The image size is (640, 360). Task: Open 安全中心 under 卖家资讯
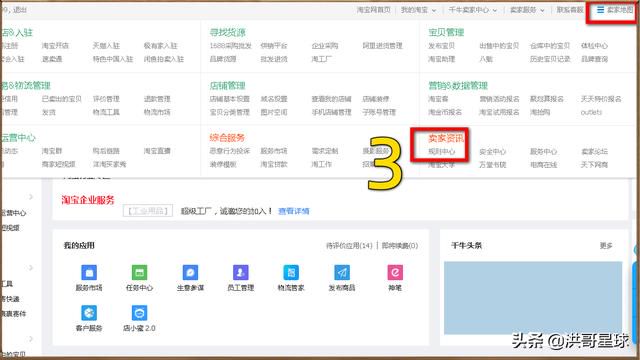click(x=493, y=151)
